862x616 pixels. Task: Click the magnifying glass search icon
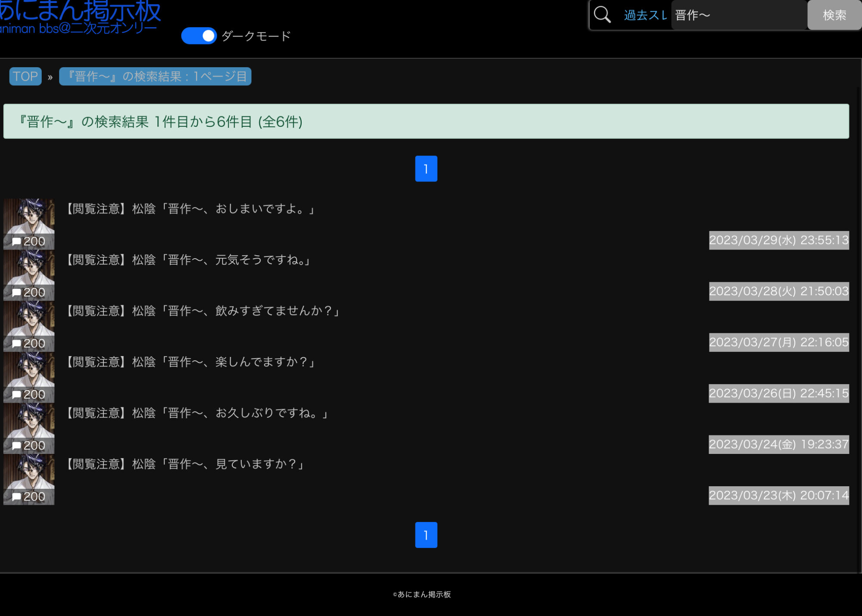(602, 15)
